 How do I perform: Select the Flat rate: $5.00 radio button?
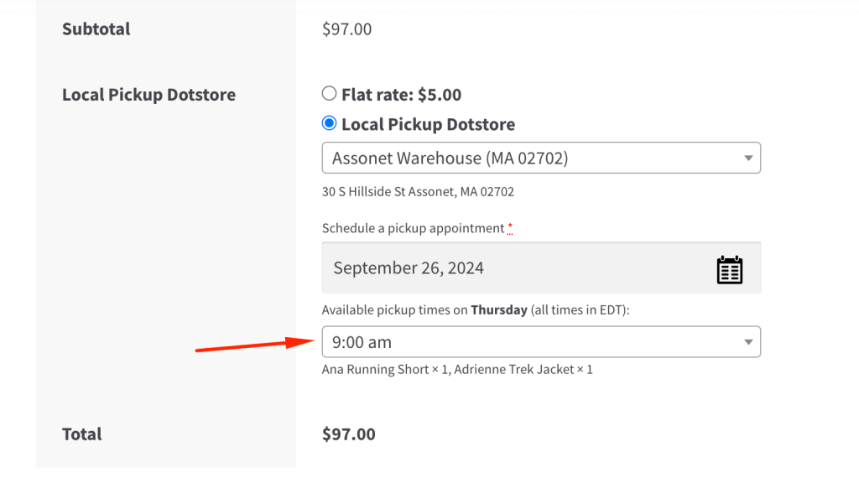pos(329,94)
